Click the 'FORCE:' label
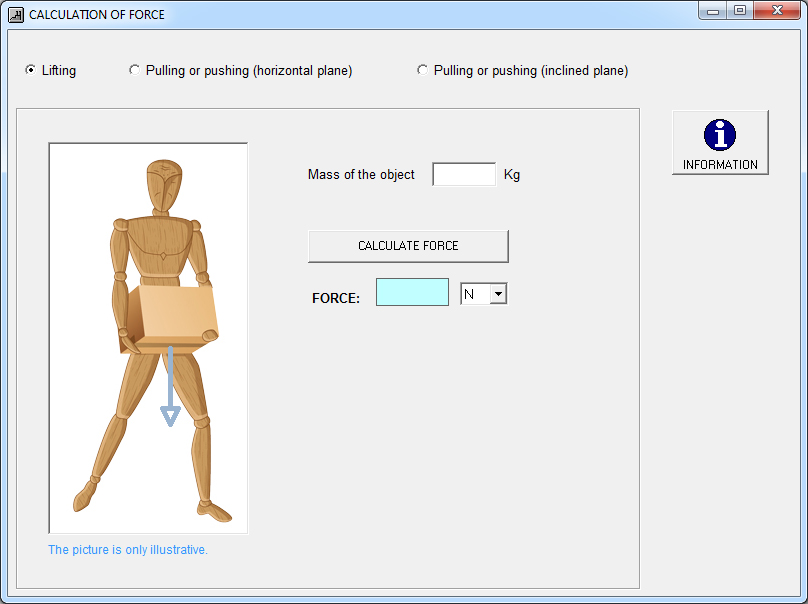This screenshot has height=604, width=808. pos(335,298)
